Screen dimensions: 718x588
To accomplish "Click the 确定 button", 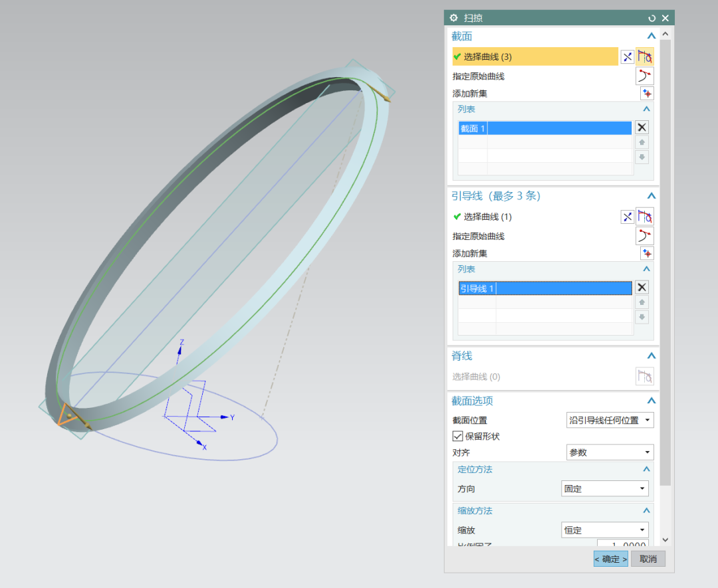I will (x=610, y=559).
